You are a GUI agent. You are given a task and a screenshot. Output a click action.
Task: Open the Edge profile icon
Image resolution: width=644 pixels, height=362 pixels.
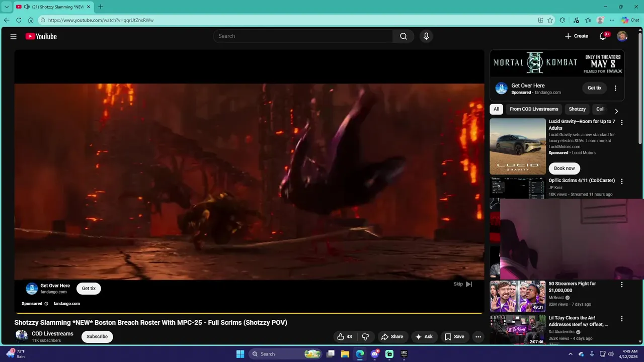click(x=600, y=20)
